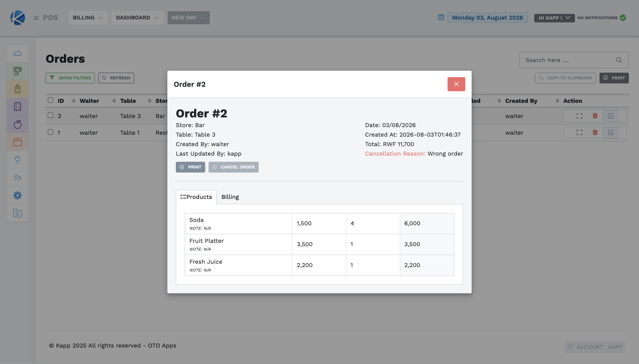The width and height of the screenshot is (639, 364).
Task: Open the clipboard orders sidebar icon
Action: click(x=18, y=89)
